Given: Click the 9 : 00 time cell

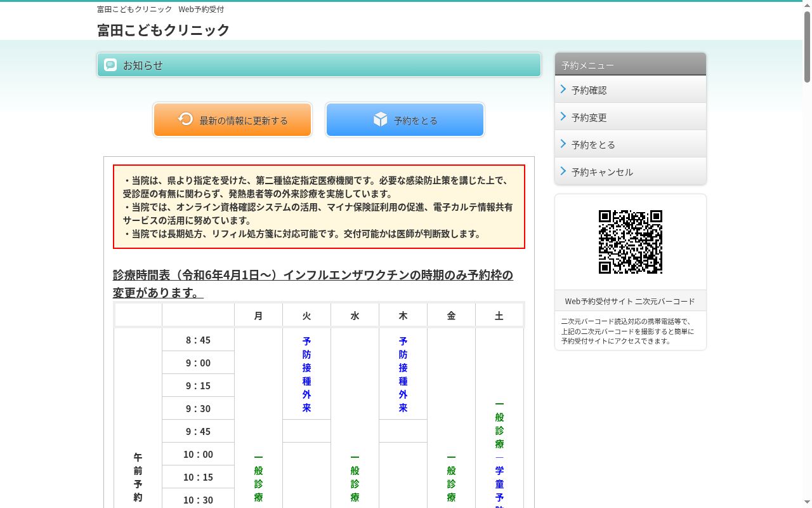Looking at the screenshot, I should 198,363.
